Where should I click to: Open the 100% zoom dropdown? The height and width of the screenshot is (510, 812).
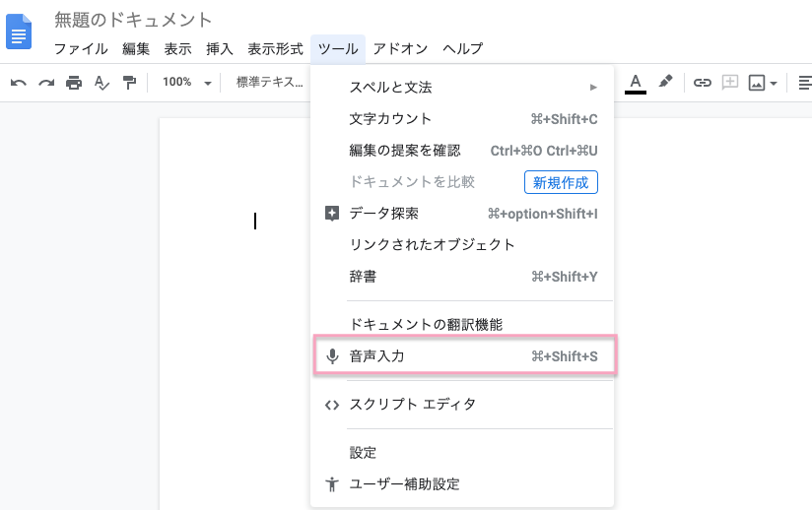(x=186, y=83)
